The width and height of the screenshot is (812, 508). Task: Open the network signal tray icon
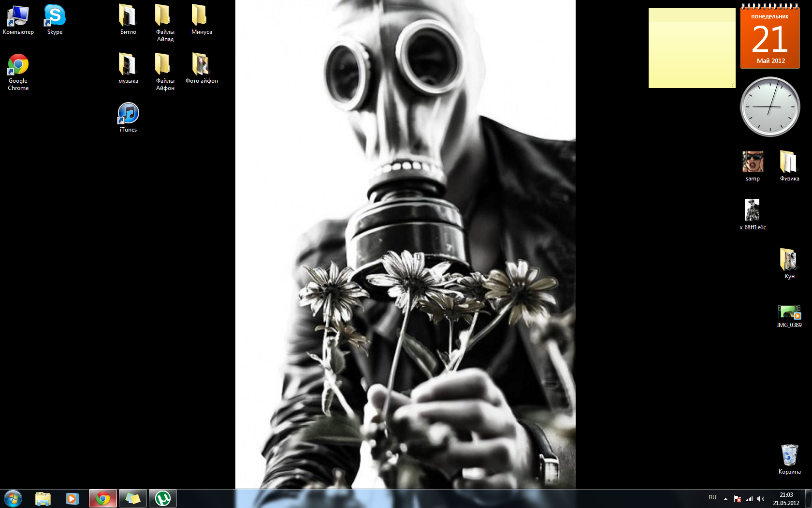tap(749, 499)
